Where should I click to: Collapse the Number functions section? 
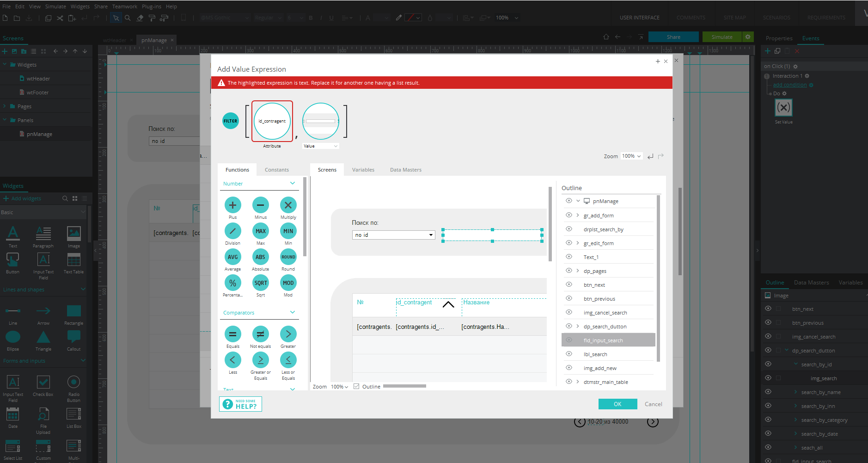click(293, 184)
